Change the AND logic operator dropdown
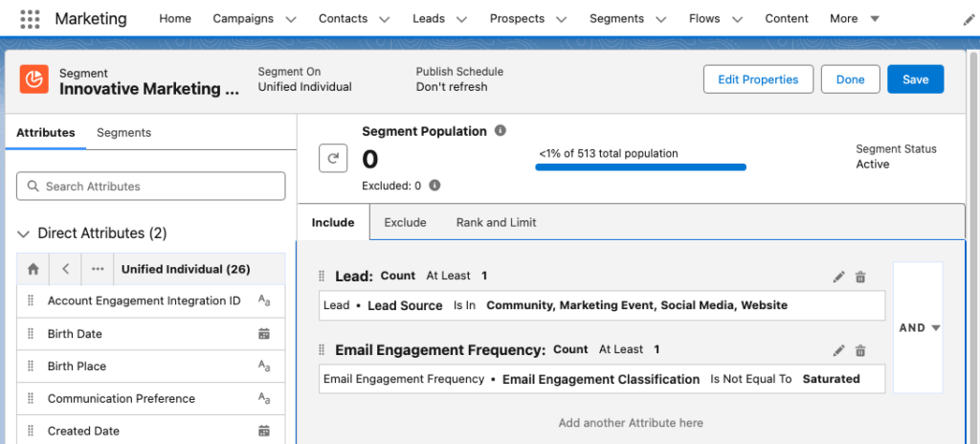The width and height of the screenshot is (980, 444). tap(919, 327)
